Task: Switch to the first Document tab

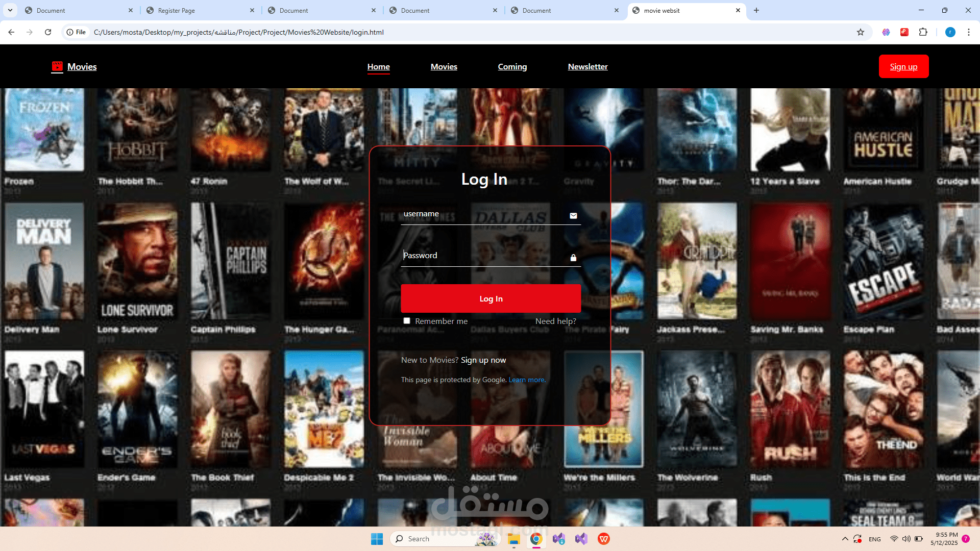Action: coord(79,10)
